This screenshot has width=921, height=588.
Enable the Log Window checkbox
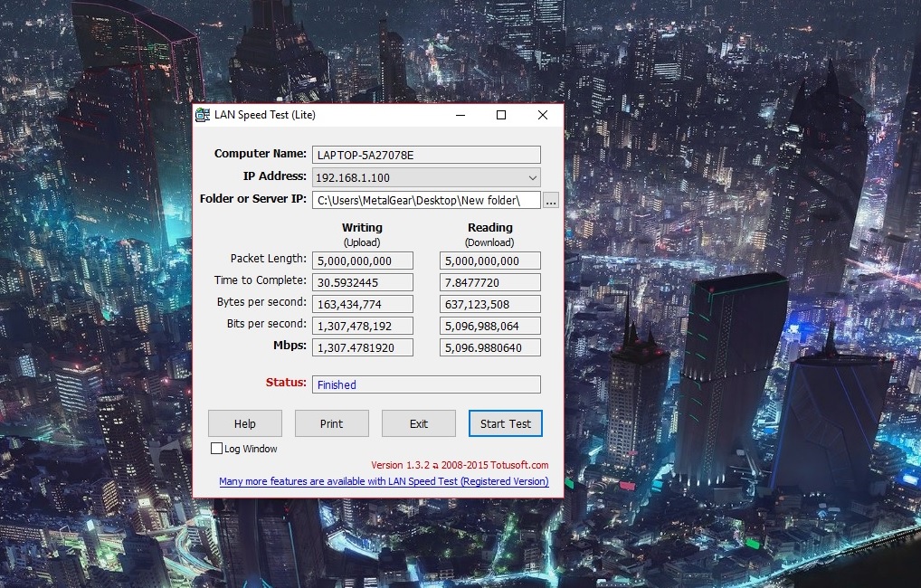click(216, 449)
